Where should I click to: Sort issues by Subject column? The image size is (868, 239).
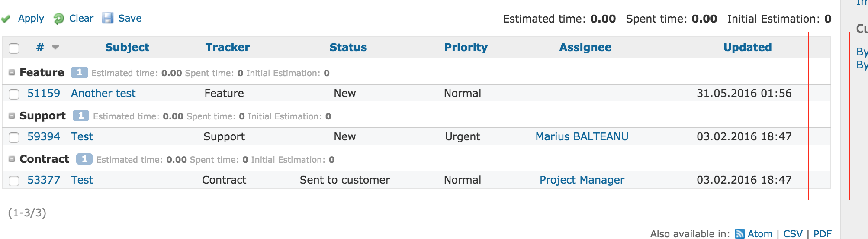(127, 47)
